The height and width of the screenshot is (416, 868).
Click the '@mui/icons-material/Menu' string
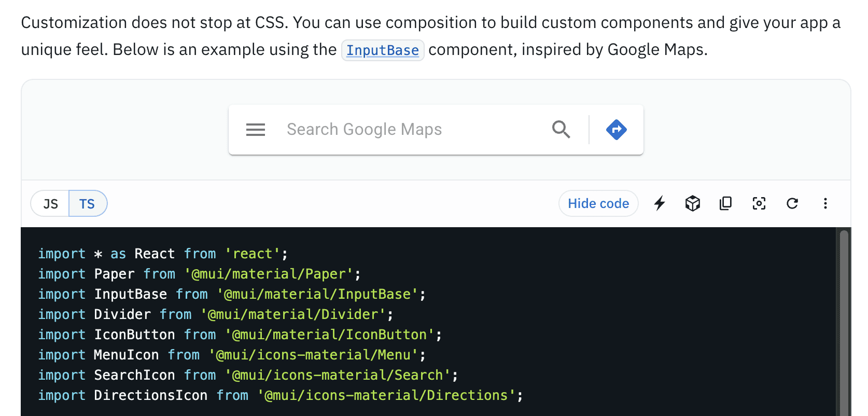coord(314,355)
